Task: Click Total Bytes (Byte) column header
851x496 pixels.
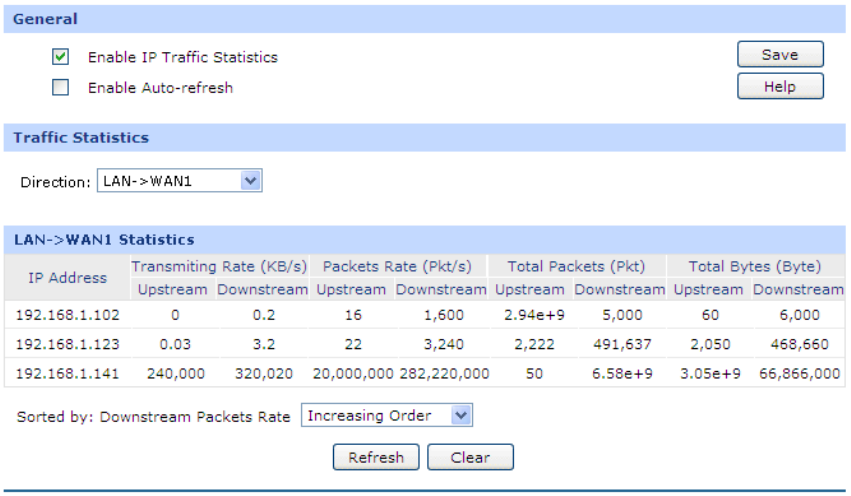Action: (755, 266)
